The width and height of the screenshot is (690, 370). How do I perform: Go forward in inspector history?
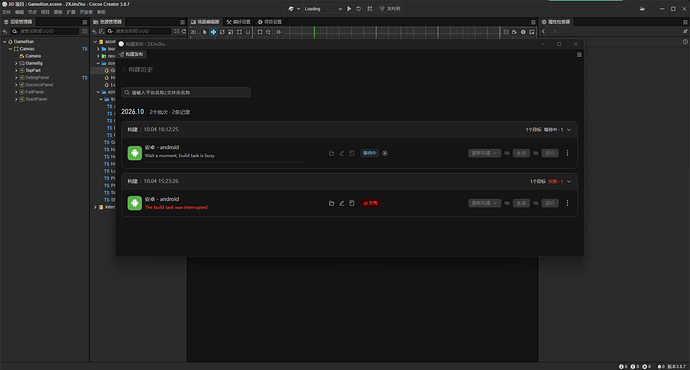coord(554,31)
